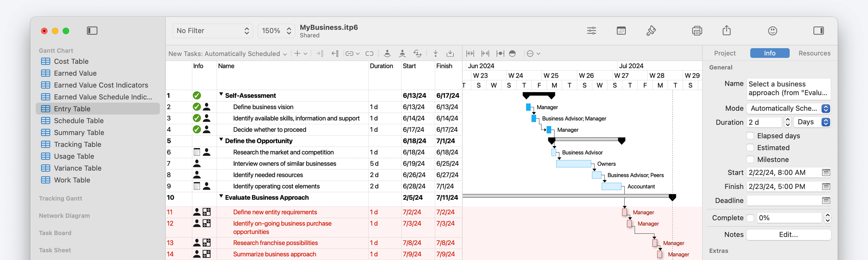The image size is (868, 260).
Task: Enable the Elapsed days checkbox
Action: pyautogui.click(x=750, y=136)
